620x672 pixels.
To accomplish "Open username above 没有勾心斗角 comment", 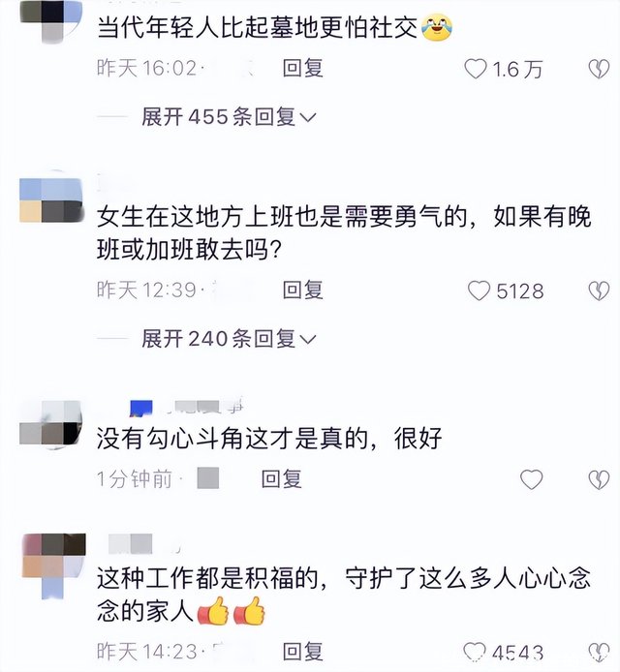I will click(x=187, y=407).
